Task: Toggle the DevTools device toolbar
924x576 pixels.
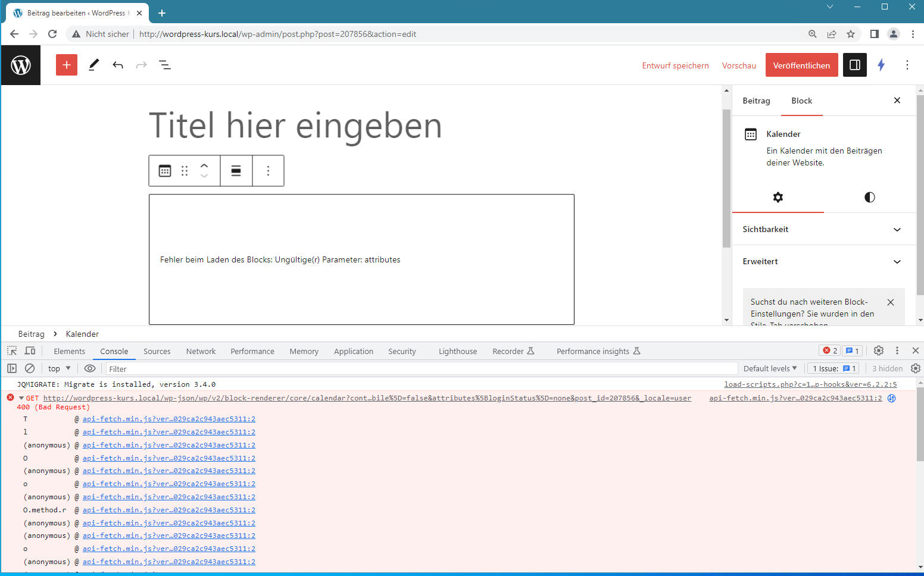Action: coord(30,351)
